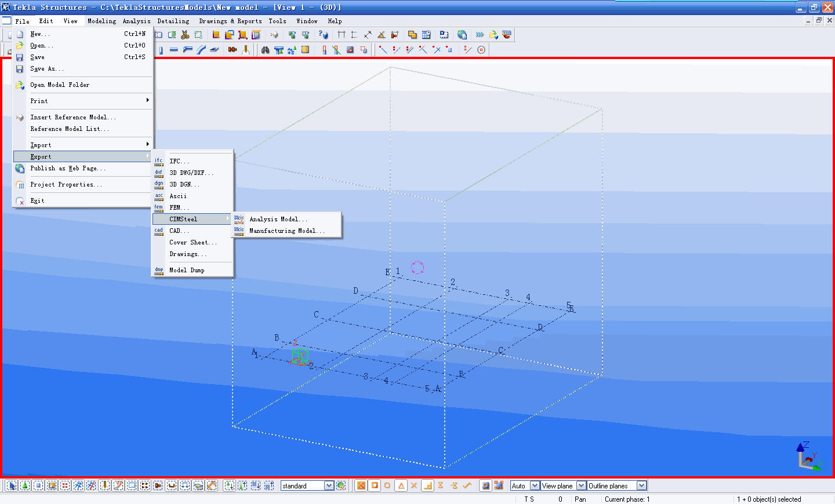Choose Analysis Model... export option

coord(286,219)
